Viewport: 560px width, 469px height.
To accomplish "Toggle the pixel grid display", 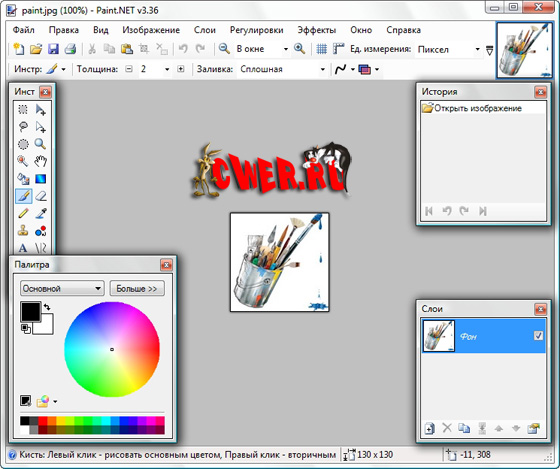I will pyautogui.click(x=321, y=49).
